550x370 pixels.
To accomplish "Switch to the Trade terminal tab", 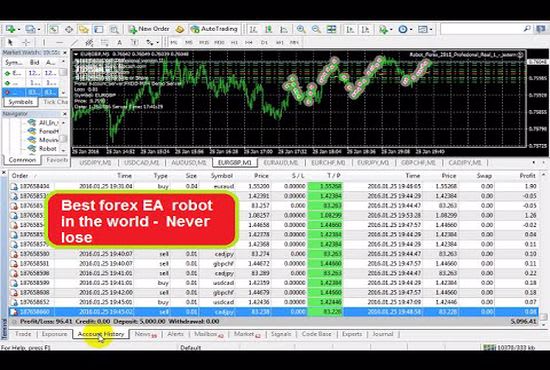I will coord(23,334).
